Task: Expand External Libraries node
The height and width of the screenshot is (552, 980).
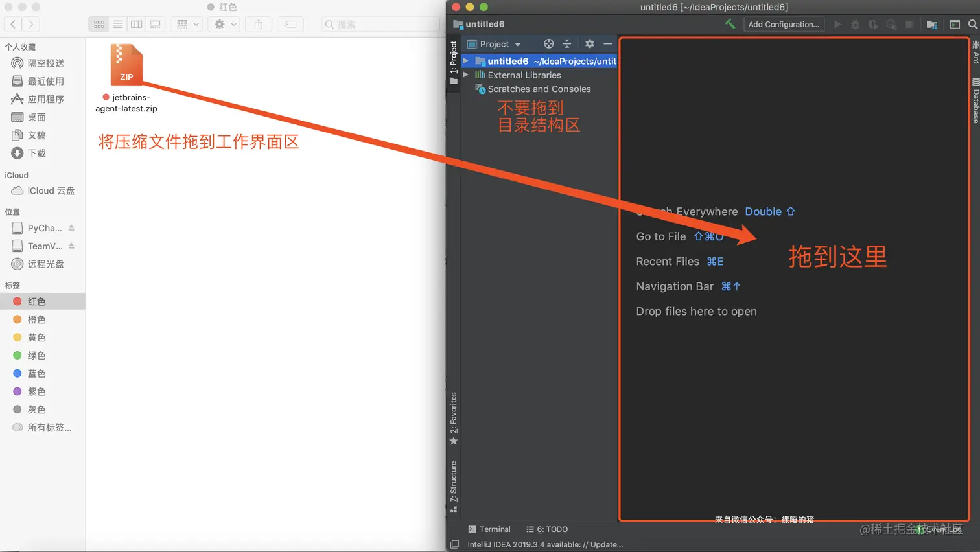Action: point(465,75)
